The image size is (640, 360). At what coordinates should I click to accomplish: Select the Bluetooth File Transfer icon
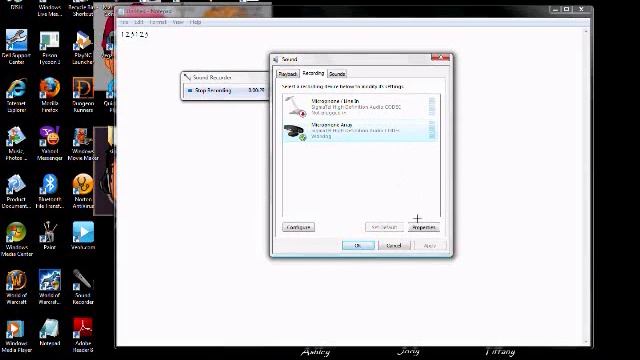[x=49, y=191]
